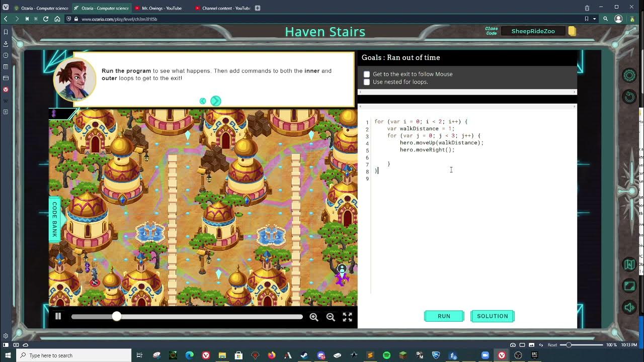Viewport: 644px width, 362px height.
Task: Pause the game playback
Action: pos(58,316)
